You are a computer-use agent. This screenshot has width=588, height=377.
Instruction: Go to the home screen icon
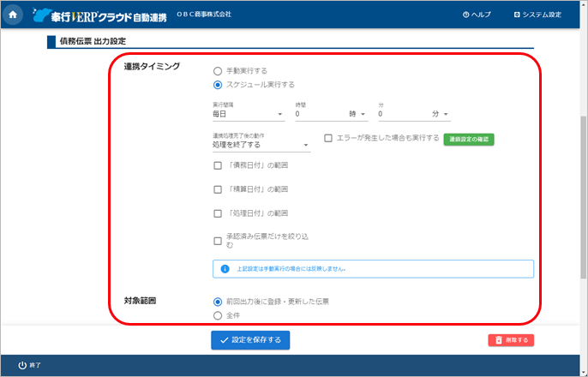click(x=13, y=15)
